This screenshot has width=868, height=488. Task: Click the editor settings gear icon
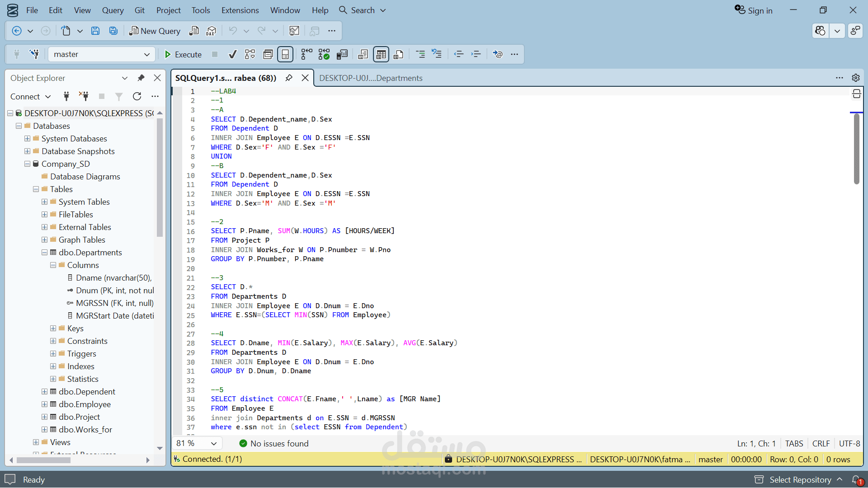(x=856, y=78)
